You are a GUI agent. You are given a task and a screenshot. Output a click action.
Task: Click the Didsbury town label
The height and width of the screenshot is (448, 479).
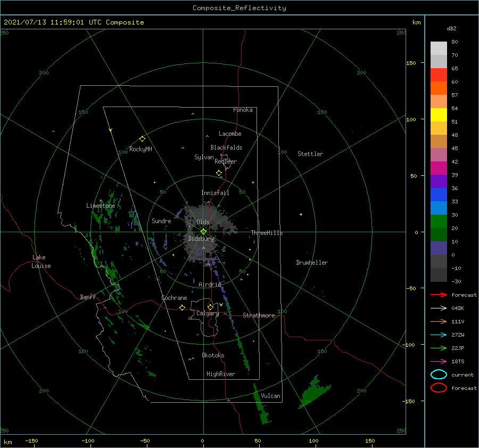pyautogui.click(x=201, y=239)
